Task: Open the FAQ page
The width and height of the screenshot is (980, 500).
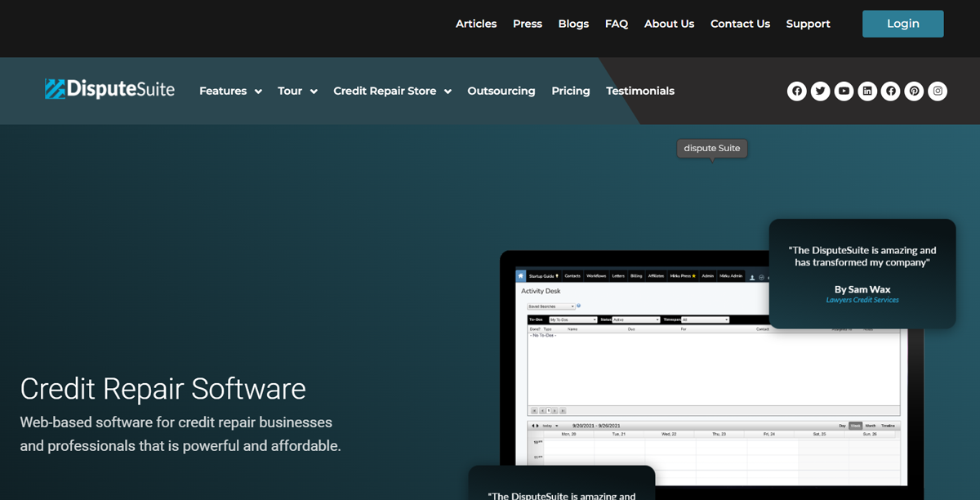Action: (617, 24)
